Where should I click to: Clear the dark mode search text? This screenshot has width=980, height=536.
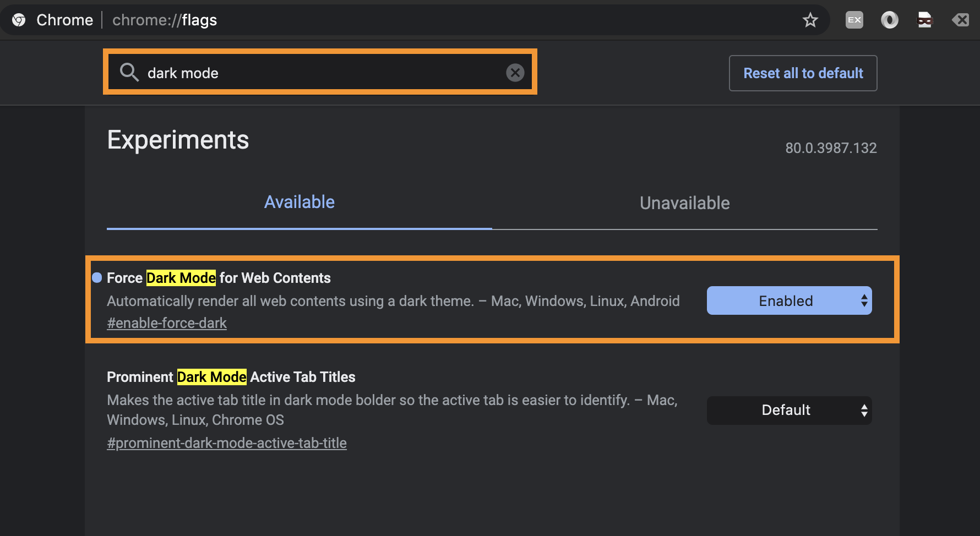coord(515,73)
